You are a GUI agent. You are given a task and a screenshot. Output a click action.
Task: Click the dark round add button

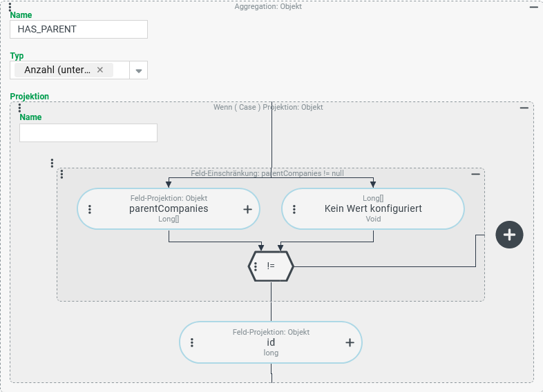(509, 235)
